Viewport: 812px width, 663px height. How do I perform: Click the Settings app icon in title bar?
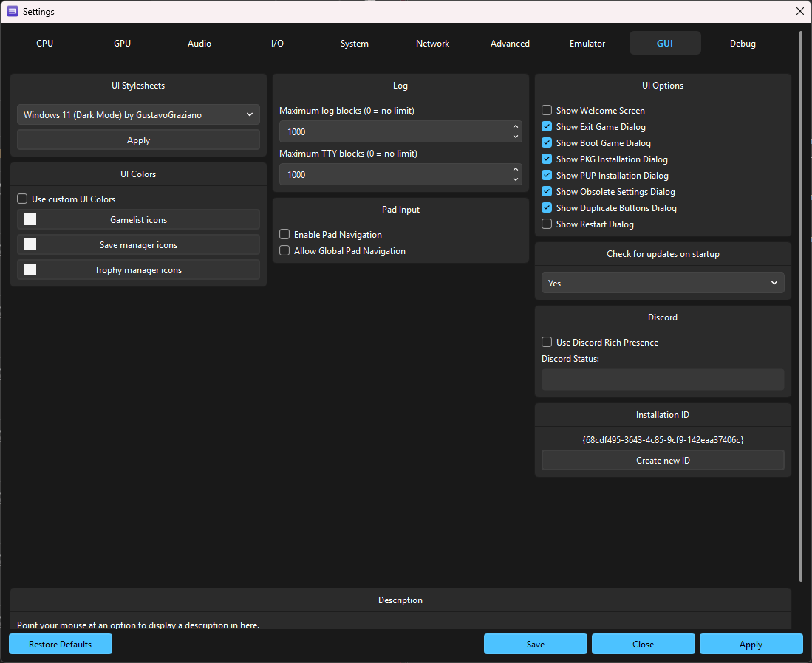pyautogui.click(x=12, y=11)
